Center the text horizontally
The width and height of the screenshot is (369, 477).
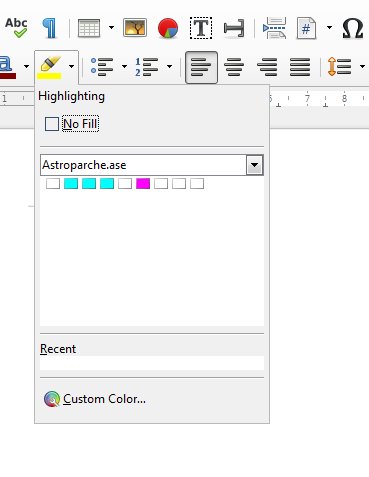234,67
